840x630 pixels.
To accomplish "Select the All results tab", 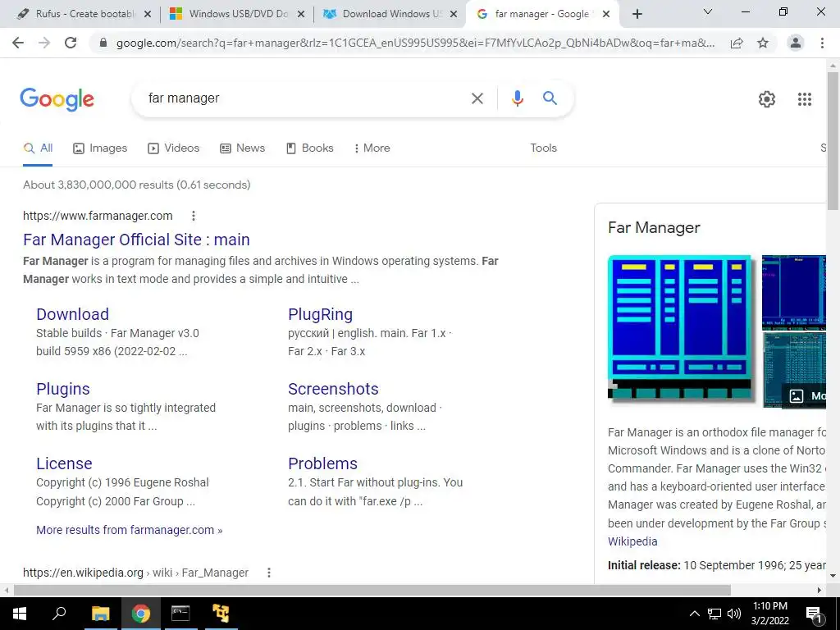I will click(38, 148).
